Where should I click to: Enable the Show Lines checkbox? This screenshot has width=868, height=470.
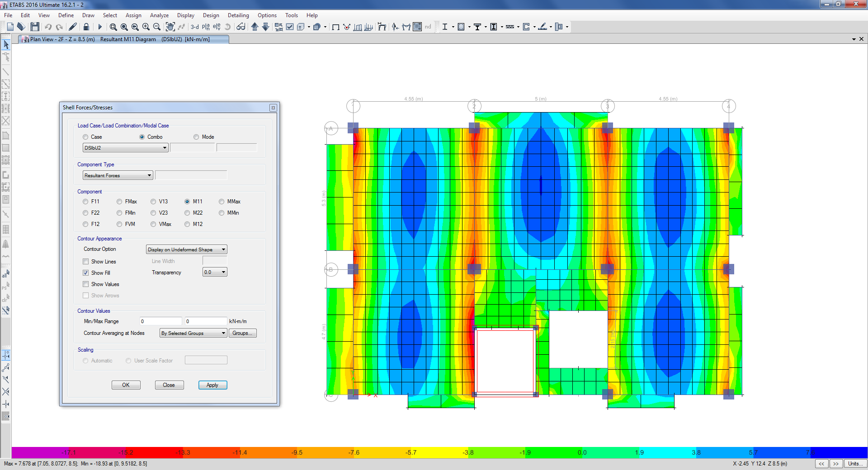[x=85, y=262]
